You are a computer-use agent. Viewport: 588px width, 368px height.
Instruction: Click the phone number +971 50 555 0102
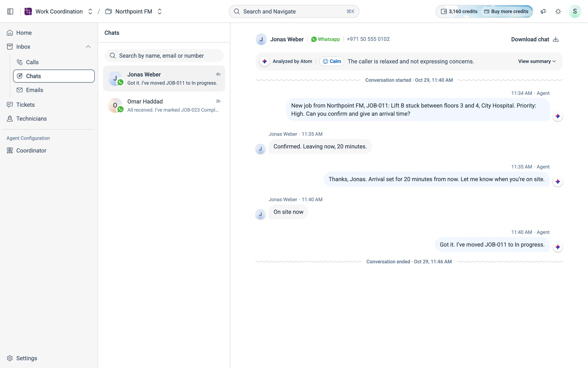click(368, 39)
